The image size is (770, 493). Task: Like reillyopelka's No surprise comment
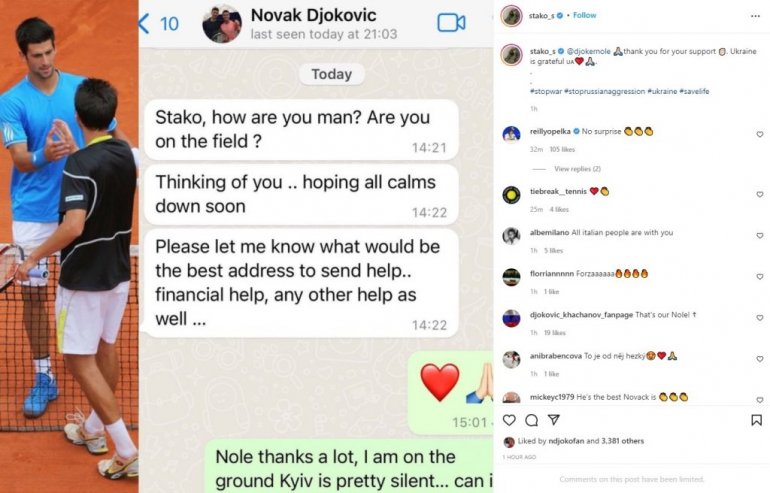click(x=760, y=134)
